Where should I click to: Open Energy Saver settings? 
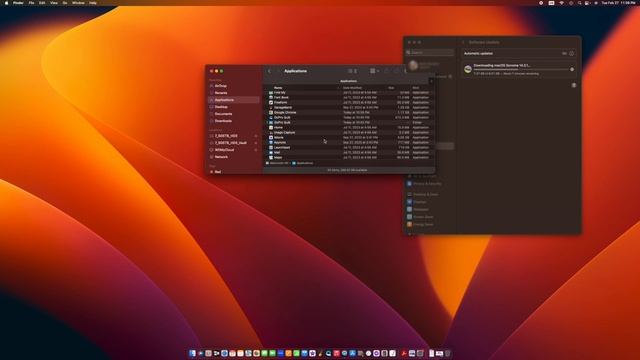coord(420,224)
